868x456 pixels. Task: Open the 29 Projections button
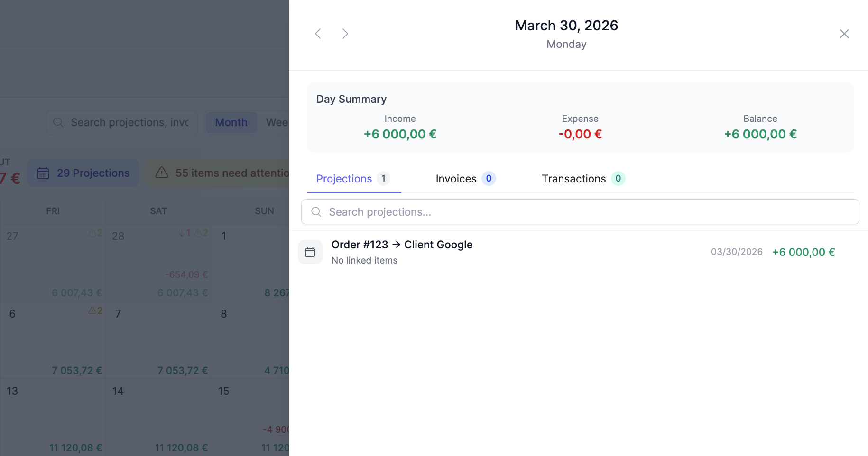(x=83, y=173)
